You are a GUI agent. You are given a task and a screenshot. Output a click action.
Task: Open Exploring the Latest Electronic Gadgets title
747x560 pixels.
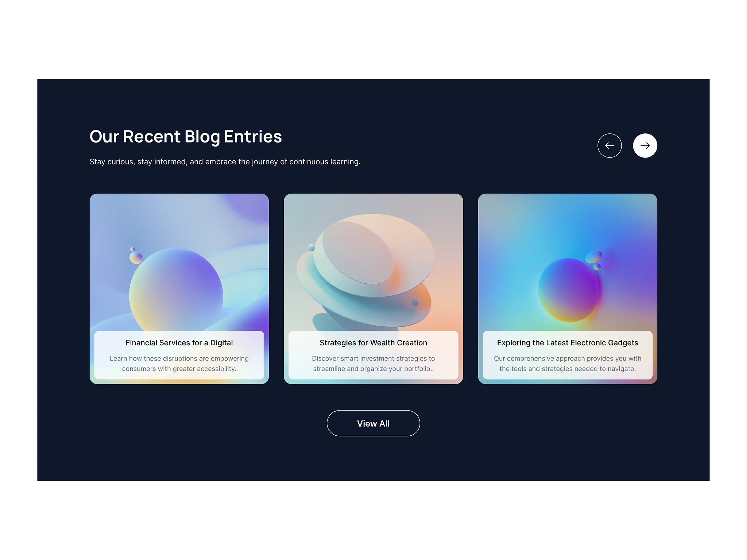click(568, 343)
